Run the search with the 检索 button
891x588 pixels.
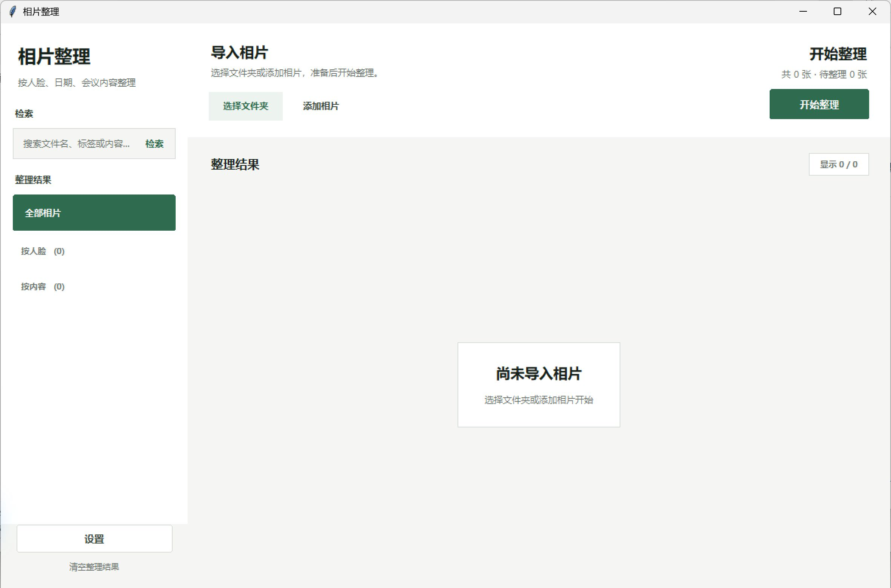(x=155, y=144)
